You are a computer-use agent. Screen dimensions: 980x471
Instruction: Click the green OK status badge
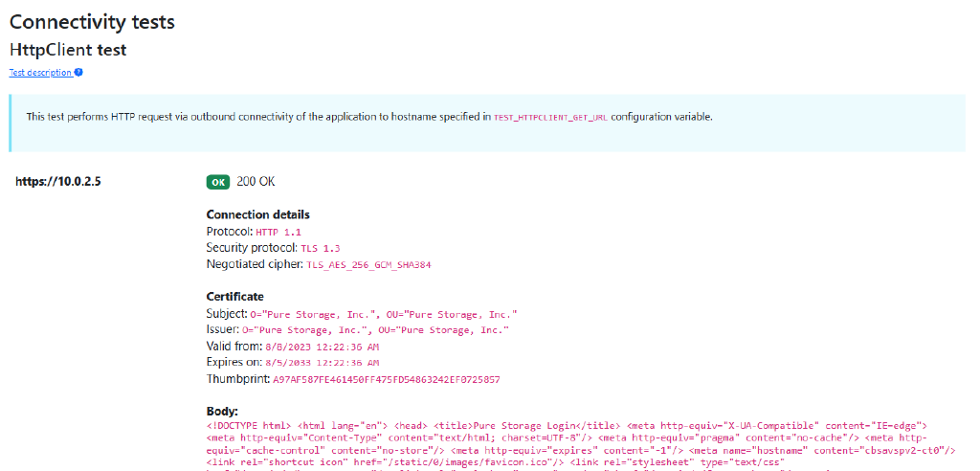(x=218, y=182)
